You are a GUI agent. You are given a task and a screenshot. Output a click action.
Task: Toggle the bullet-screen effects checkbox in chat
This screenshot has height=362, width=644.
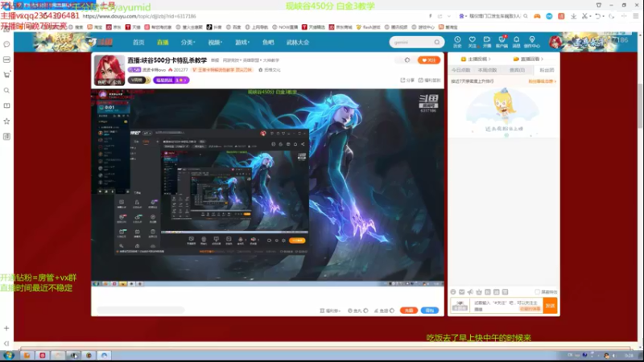537,292
